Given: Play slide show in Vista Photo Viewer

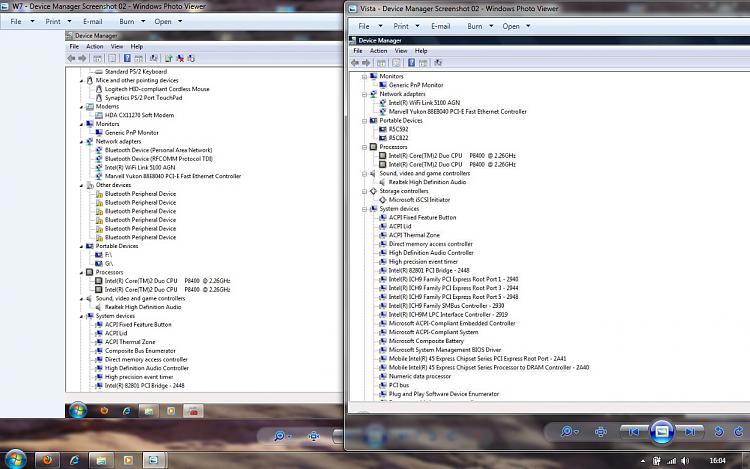Looking at the screenshot, I should coord(662,432).
